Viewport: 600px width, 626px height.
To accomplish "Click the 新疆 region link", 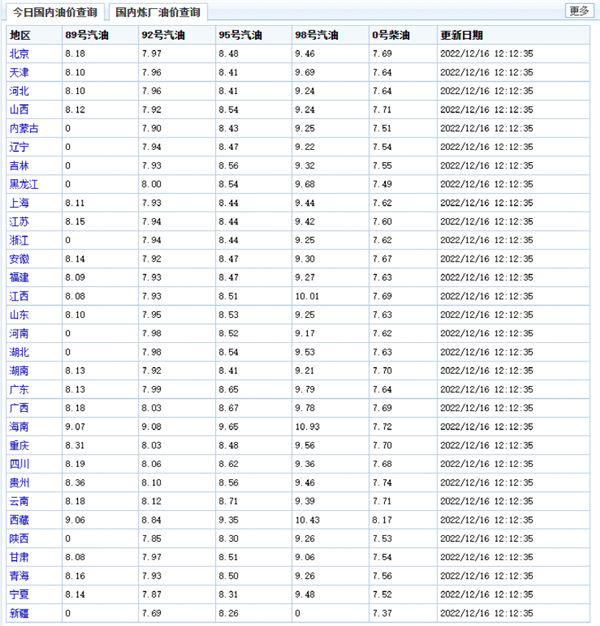I will [x=19, y=613].
